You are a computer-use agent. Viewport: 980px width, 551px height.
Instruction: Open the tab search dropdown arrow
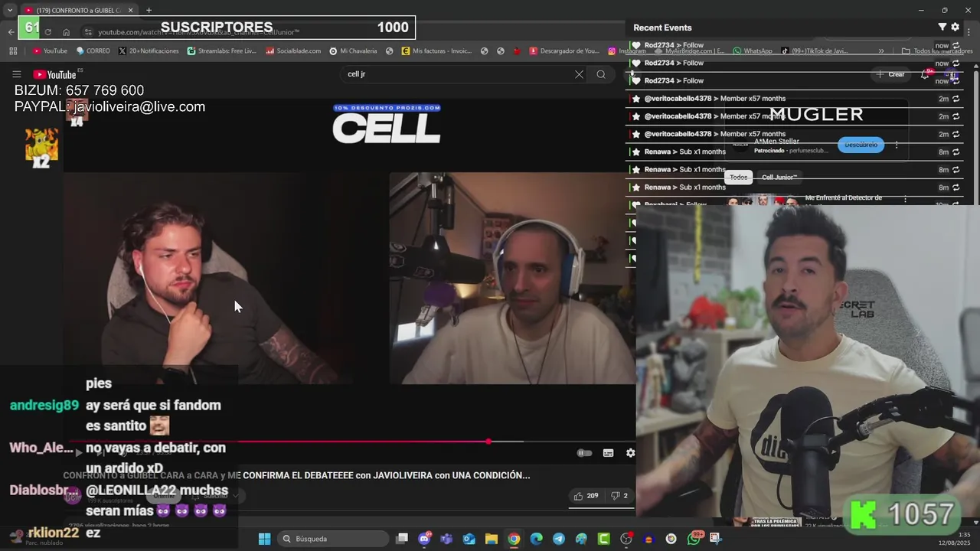tap(9, 11)
